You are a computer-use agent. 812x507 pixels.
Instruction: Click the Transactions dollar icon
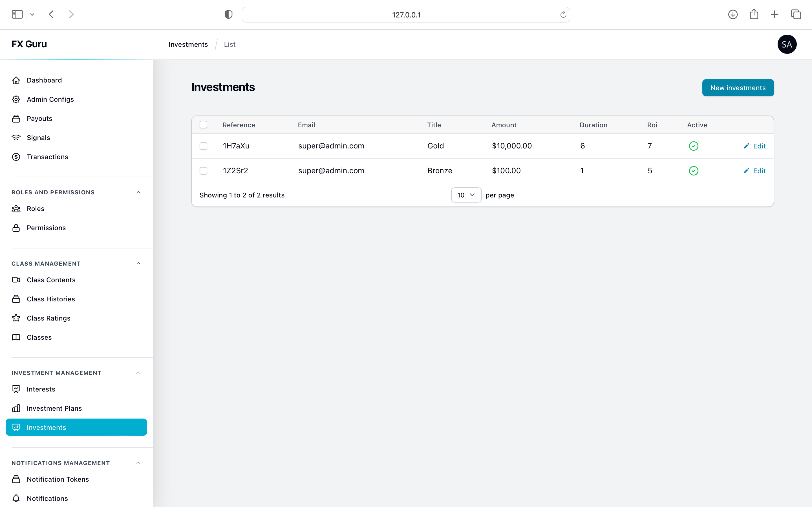pyautogui.click(x=16, y=157)
